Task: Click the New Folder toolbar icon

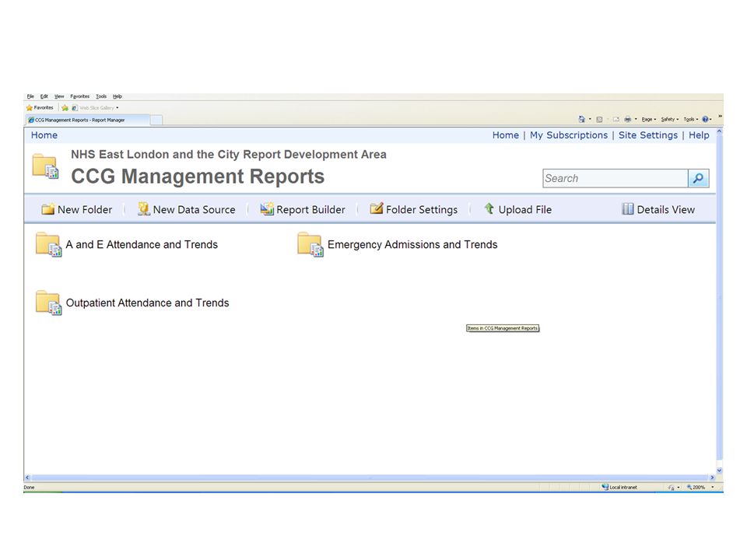Action: pos(47,208)
